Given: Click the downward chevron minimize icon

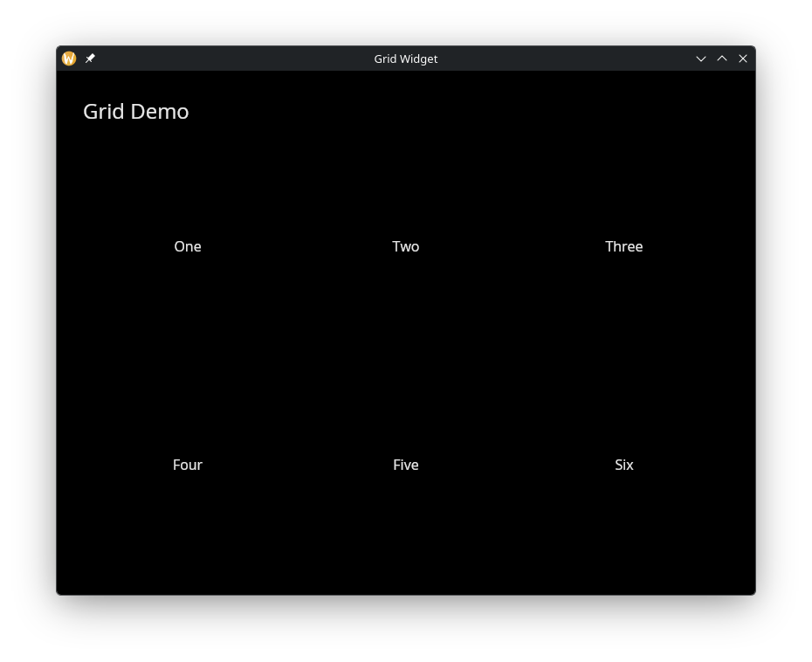Looking at the screenshot, I should pos(701,59).
